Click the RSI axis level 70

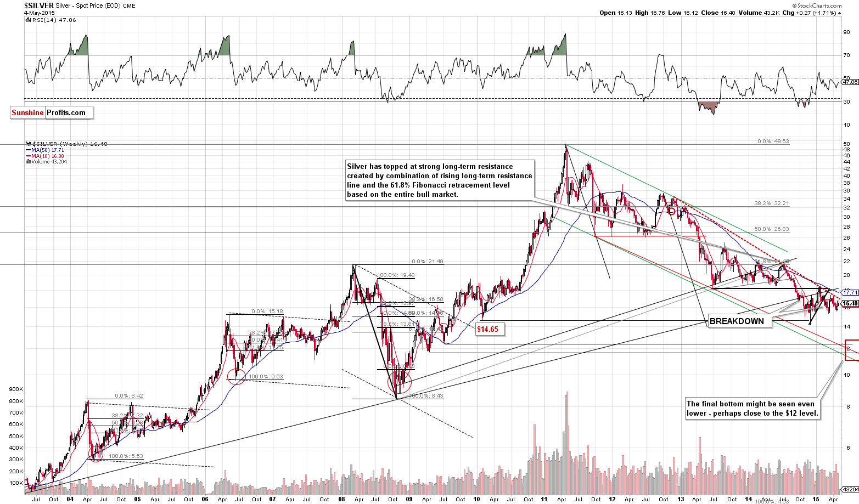pos(847,55)
